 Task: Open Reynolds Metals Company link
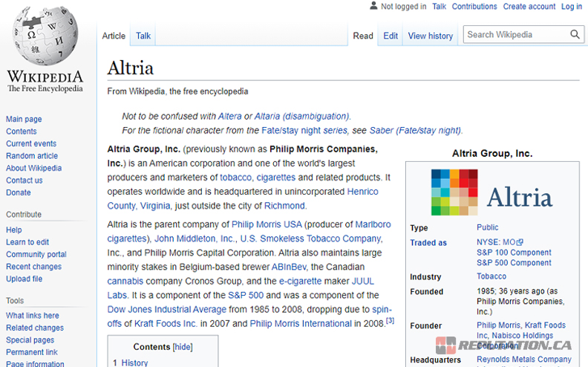pos(524,360)
